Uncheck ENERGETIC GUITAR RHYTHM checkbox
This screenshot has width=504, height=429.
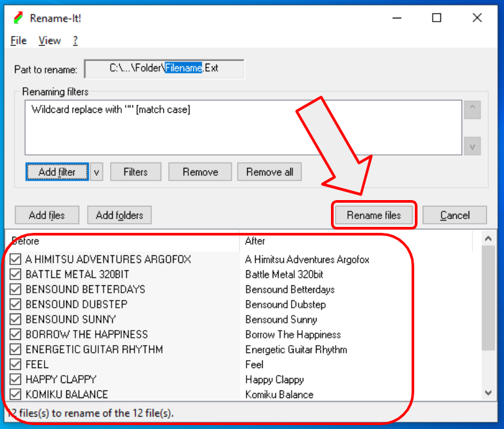[x=16, y=349]
